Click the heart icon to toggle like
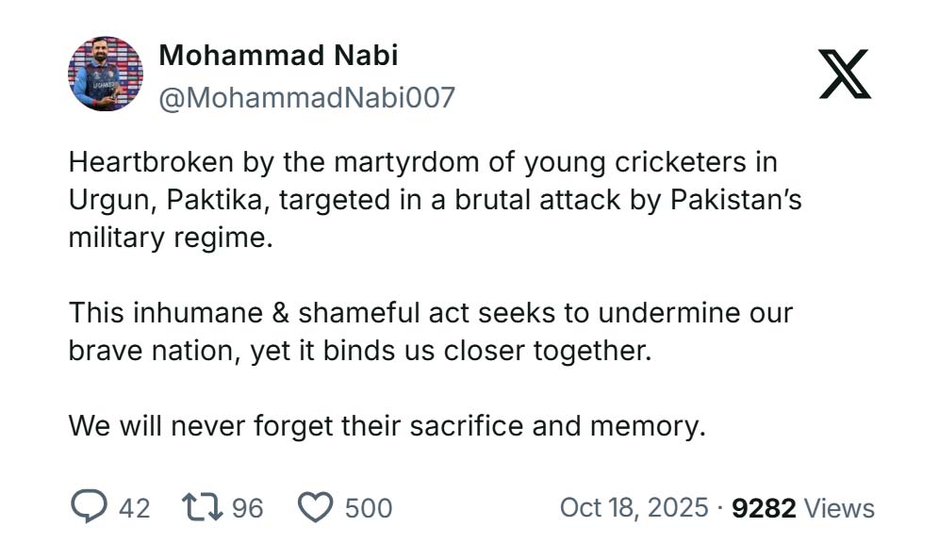Screen dimensions: 939x560 click(316, 507)
